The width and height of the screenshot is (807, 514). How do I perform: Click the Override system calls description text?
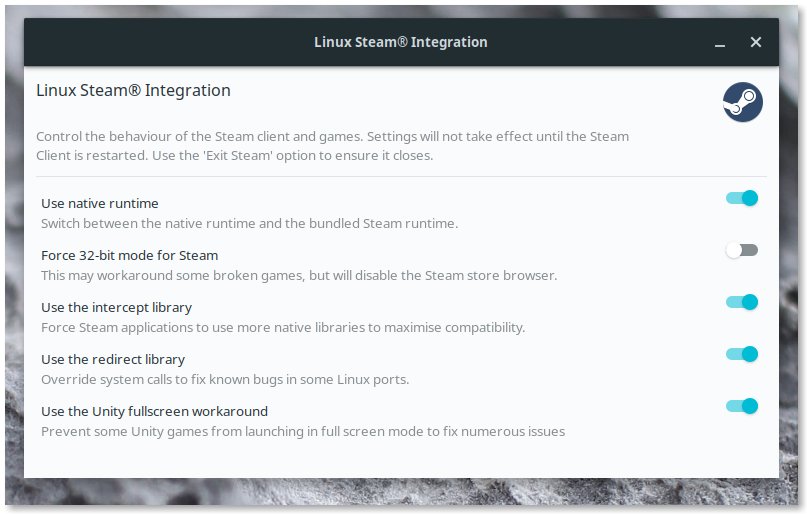tap(225, 380)
